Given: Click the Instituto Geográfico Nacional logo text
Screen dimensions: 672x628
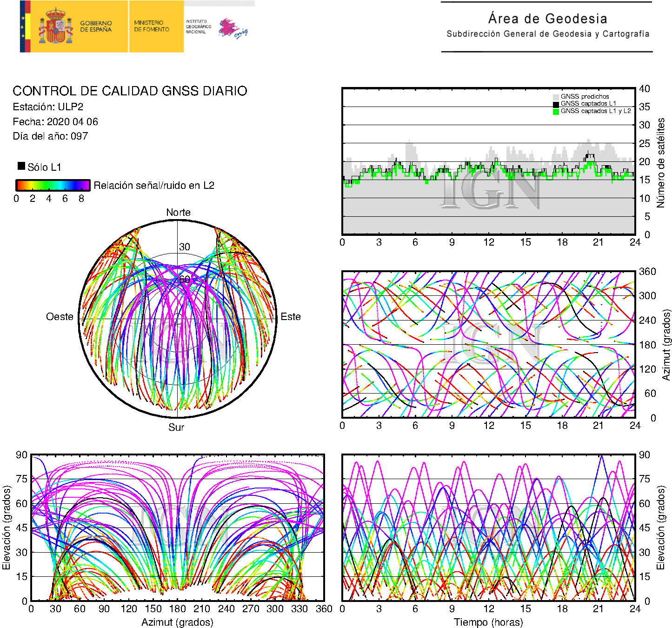Looking at the screenshot, I should (198, 27).
